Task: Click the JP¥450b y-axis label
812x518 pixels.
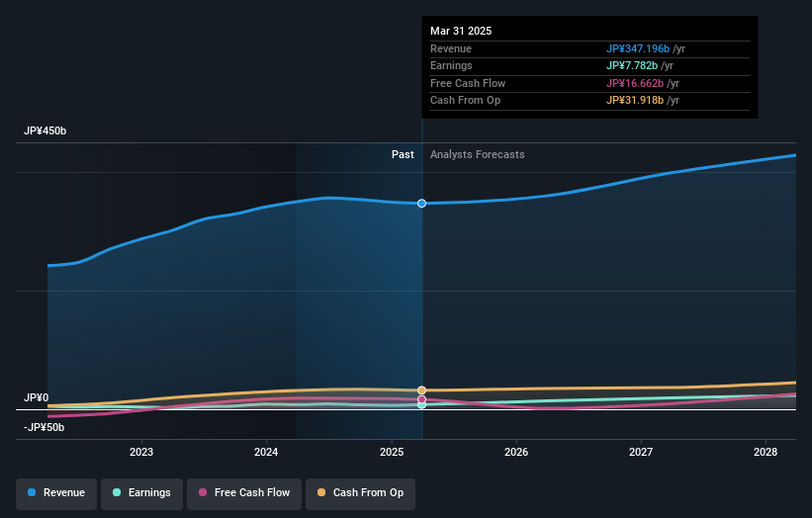Action: click(45, 130)
